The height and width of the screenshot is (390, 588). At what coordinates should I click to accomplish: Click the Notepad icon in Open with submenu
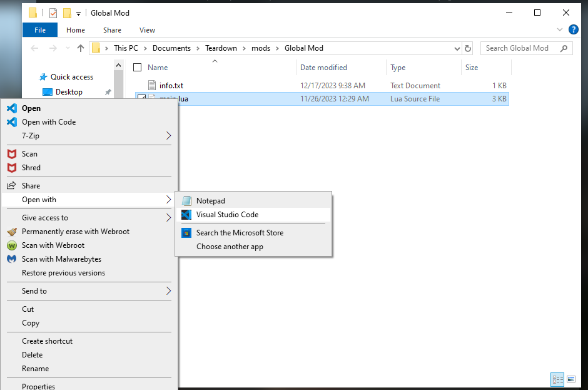[186, 201]
